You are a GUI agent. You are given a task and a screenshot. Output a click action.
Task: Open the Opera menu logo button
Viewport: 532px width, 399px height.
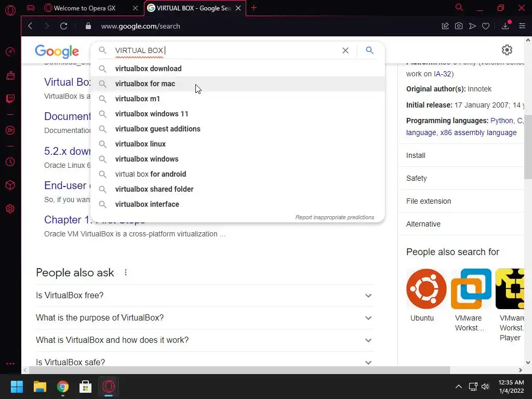(10, 10)
